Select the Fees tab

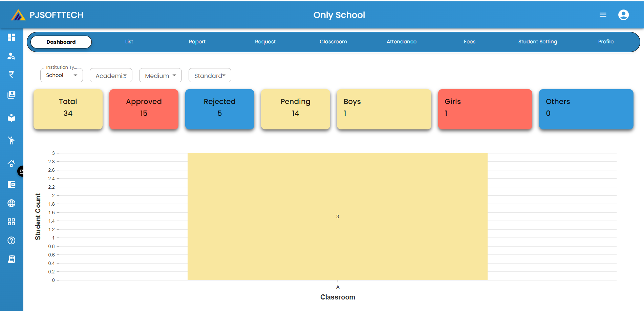[470, 42]
